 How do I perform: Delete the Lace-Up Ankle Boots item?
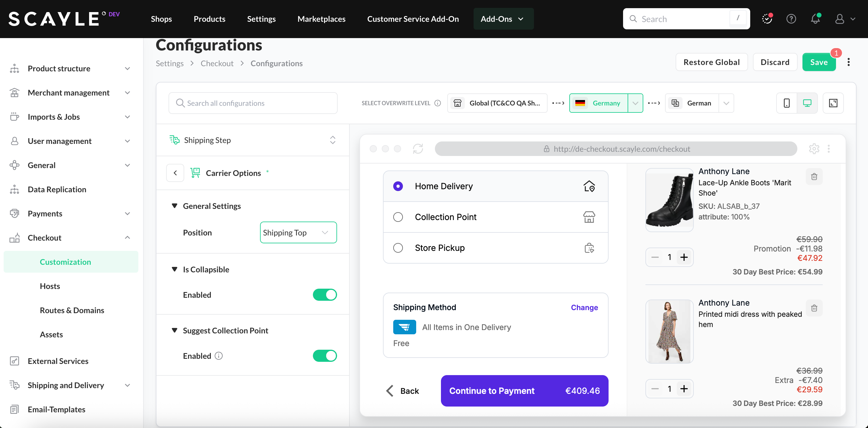click(814, 177)
